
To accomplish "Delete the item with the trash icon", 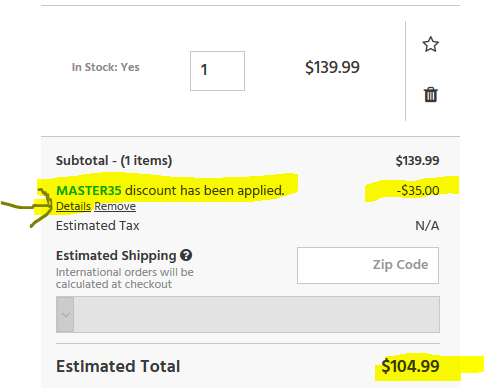I will pos(430,95).
